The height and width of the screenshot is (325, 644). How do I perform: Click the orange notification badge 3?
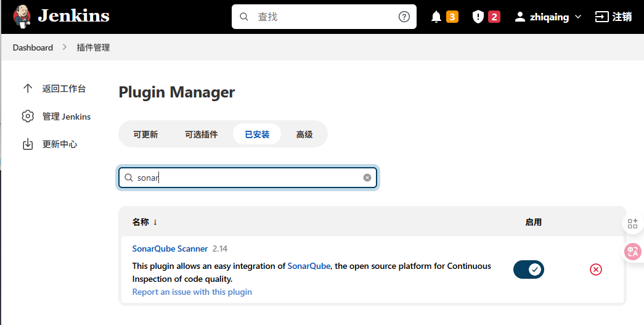point(452,17)
